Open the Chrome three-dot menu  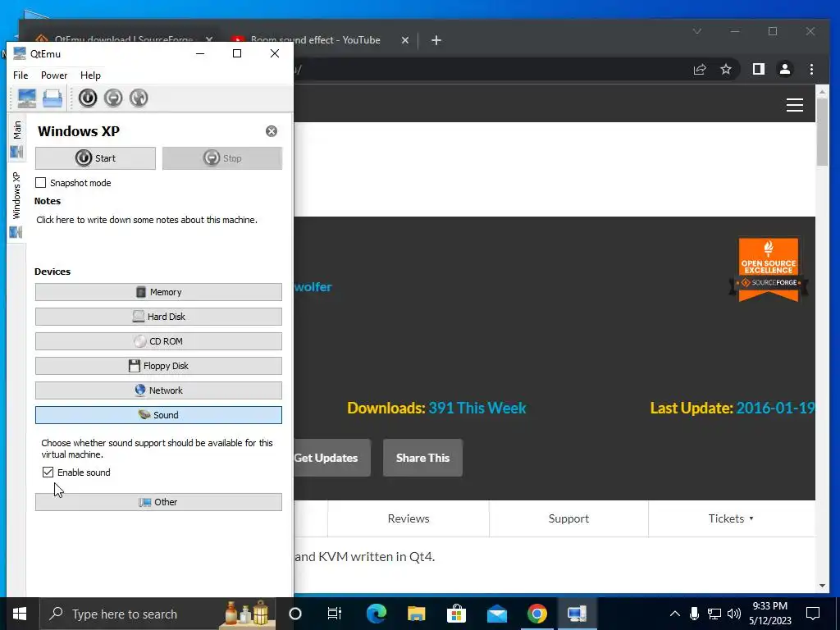pyautogui.click(x=811, y=69)
